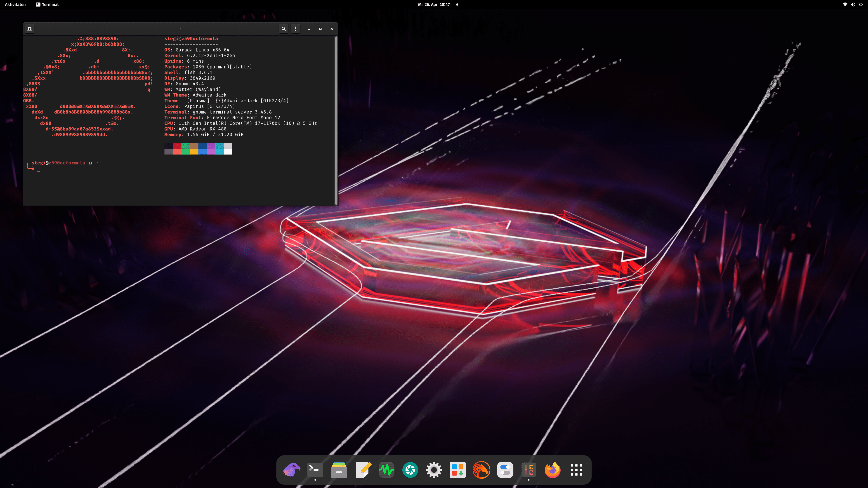Image resolution: width=868 pixels, height=488 pixels.
Task: Open the system status menu power icon
Action: click(x=861, y=4)
